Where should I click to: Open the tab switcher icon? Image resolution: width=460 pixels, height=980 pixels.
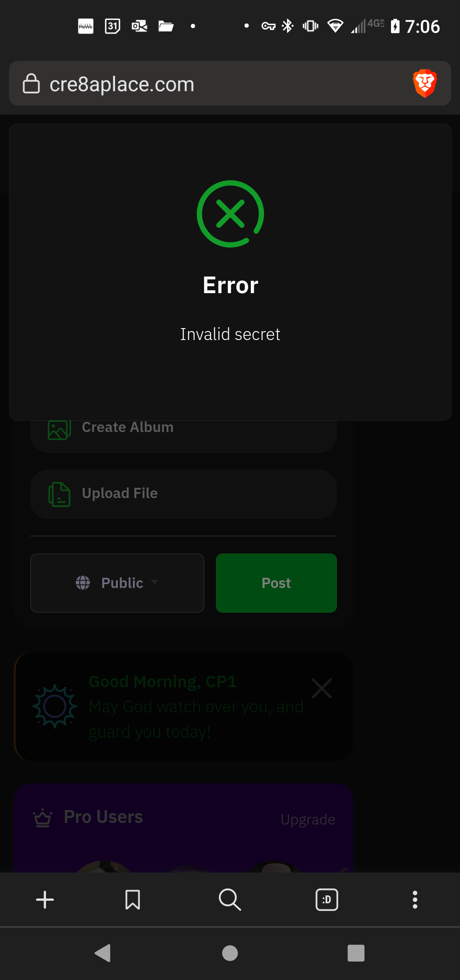(327, 899)
